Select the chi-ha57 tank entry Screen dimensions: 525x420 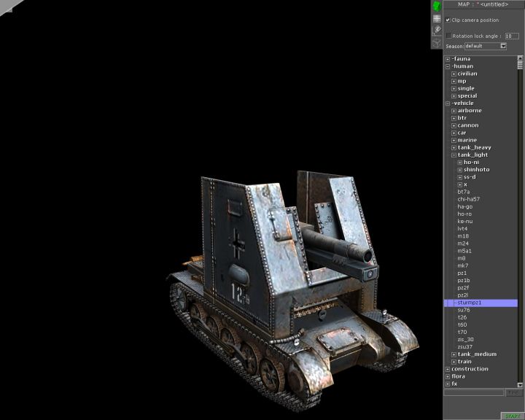click(468, 199)
